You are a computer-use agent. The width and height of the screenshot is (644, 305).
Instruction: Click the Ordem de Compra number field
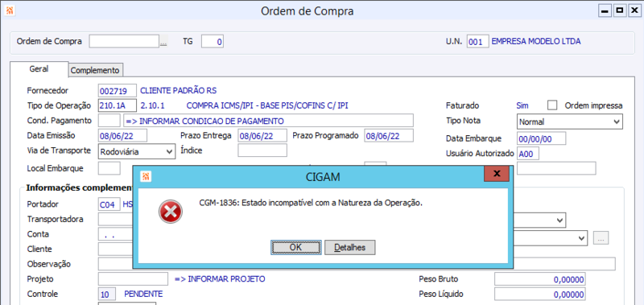(124, 42)
